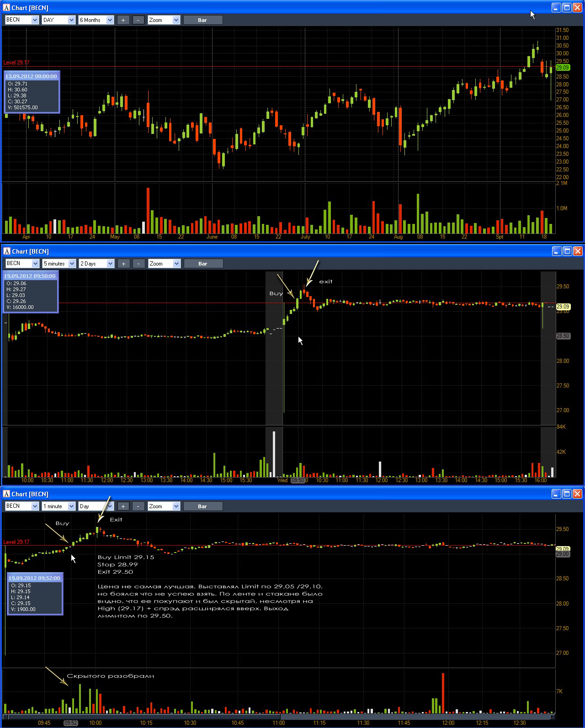Open the 5 minutes timeframe dropdown
The width and height of the screenshot is (585, 728).
click(59, 264)
